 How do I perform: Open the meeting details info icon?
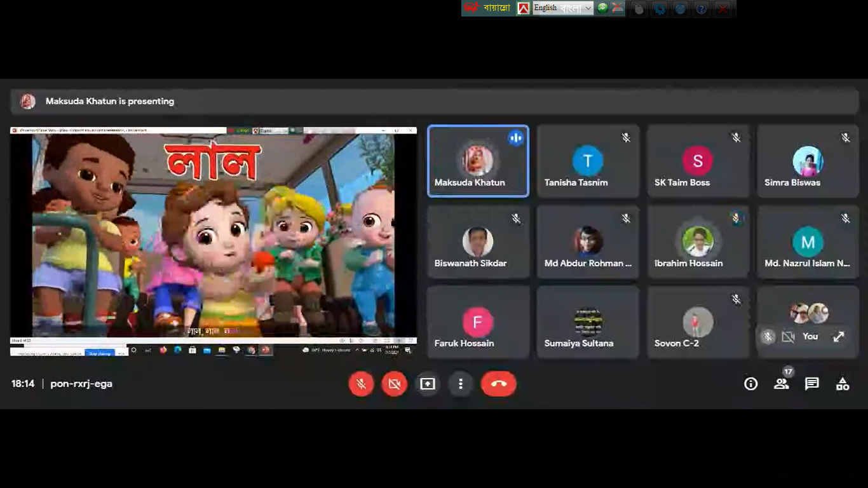pyautogui.click(x=751, y=384)
